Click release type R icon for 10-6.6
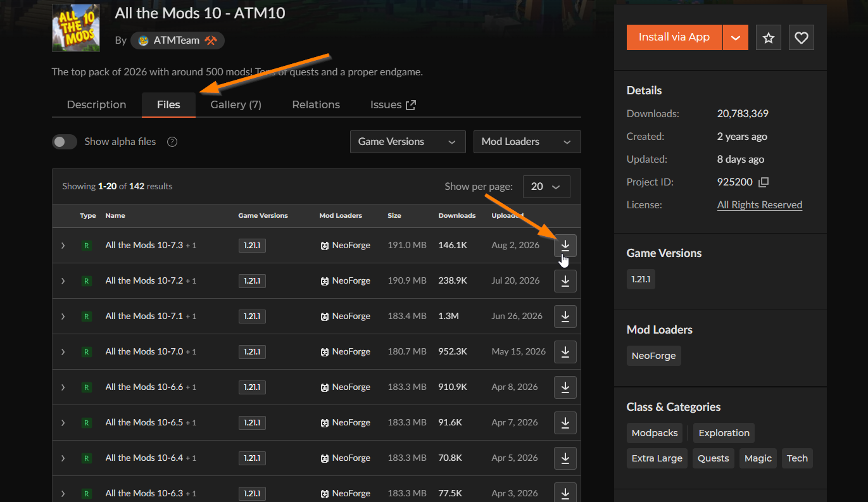 (x=87, y=387)
